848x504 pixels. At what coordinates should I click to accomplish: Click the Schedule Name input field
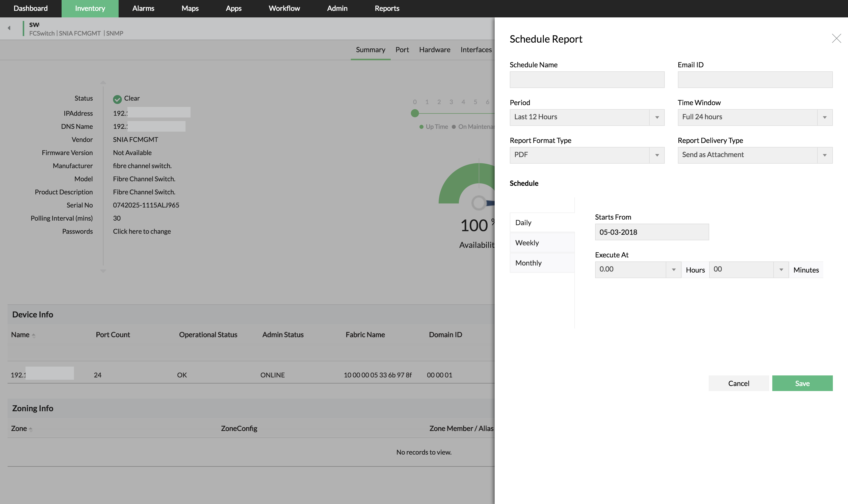(x=587, y=79)
